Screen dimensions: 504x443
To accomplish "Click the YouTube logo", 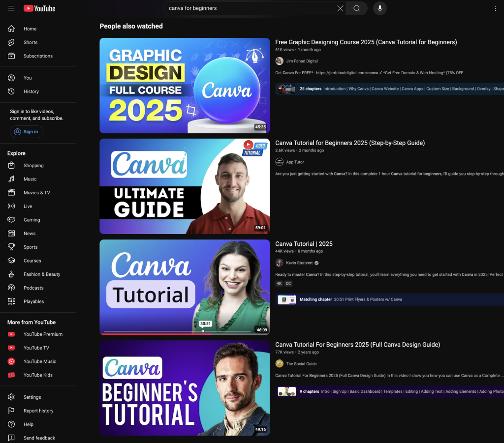I will (x=39, y=8).
